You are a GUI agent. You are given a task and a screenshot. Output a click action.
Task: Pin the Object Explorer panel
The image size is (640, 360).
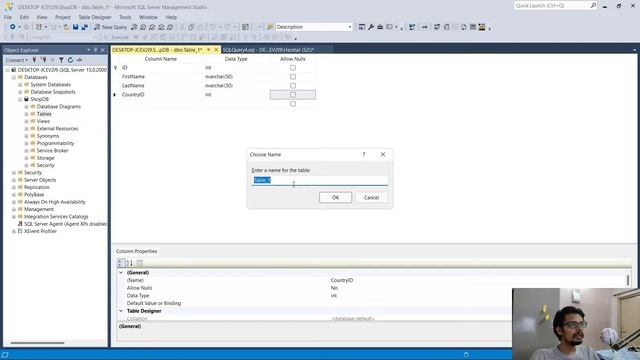[96, 50]
